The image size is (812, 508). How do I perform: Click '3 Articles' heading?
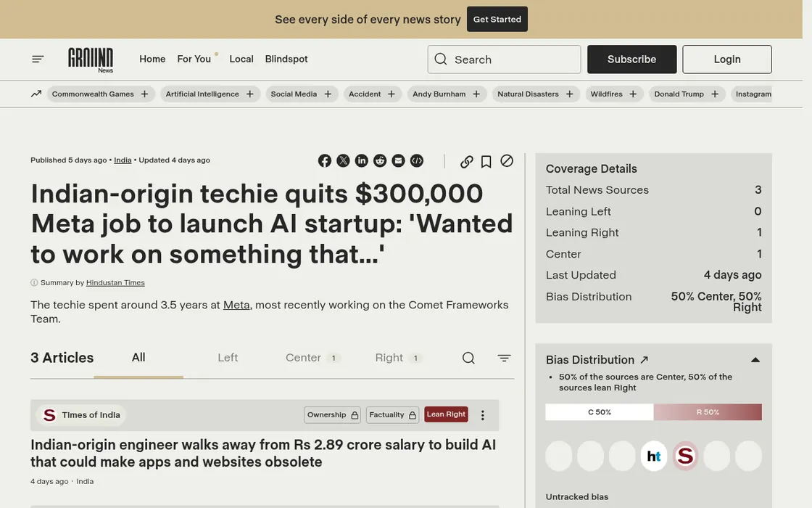tap(62, 358)
